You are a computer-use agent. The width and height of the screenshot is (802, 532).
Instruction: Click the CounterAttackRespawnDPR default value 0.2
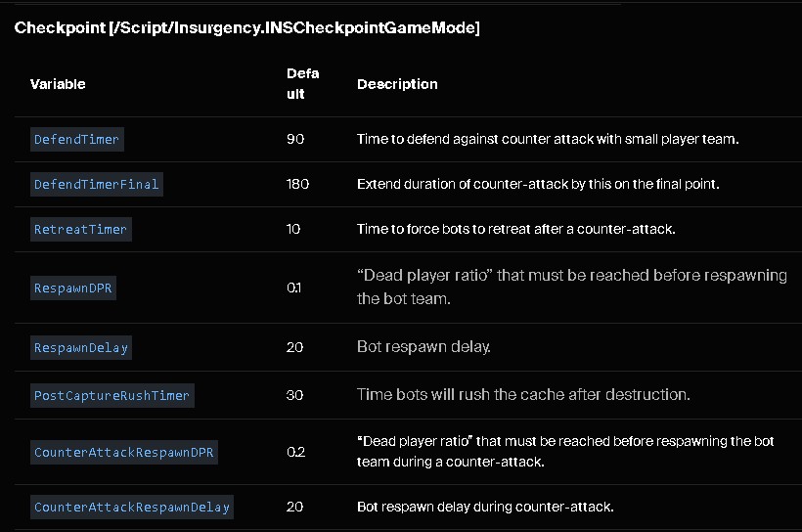click(296, 452)
